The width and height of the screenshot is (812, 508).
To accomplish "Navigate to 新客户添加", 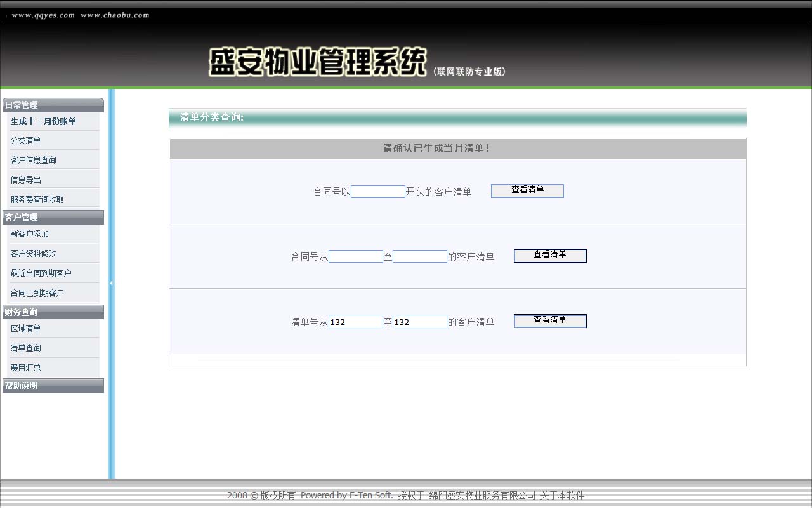I will 29,234.
